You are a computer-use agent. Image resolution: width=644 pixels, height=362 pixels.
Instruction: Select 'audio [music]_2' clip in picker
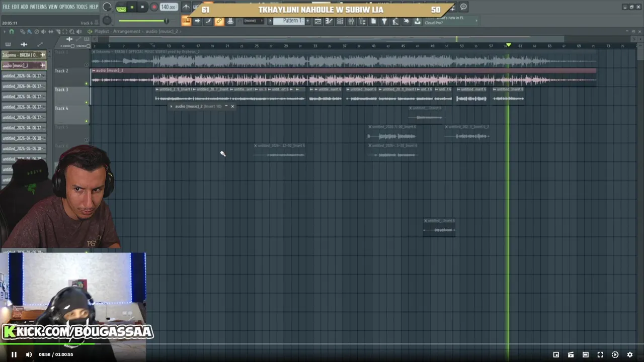(24, 65)
